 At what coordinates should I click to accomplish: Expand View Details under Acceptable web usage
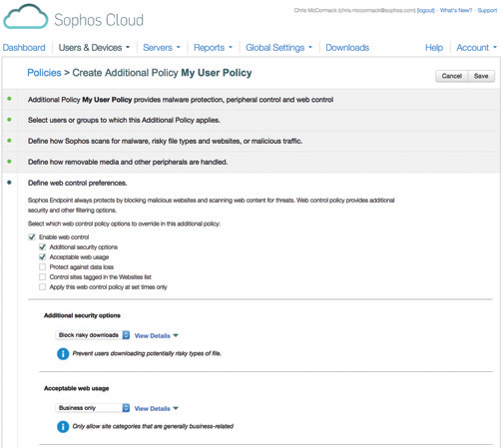[x=157, y=408]
